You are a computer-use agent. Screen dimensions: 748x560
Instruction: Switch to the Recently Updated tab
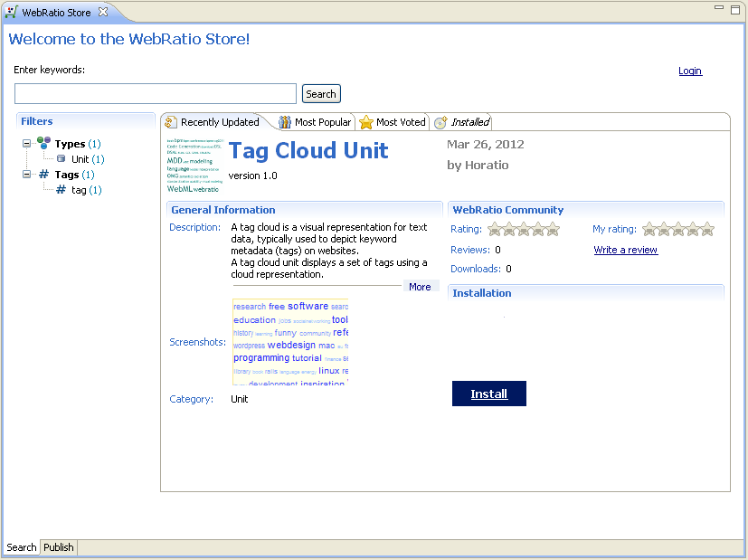213,122
